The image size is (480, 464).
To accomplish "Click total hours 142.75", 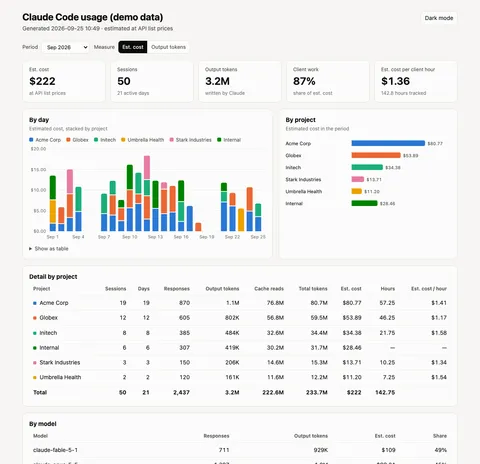I will pos(385,392).
